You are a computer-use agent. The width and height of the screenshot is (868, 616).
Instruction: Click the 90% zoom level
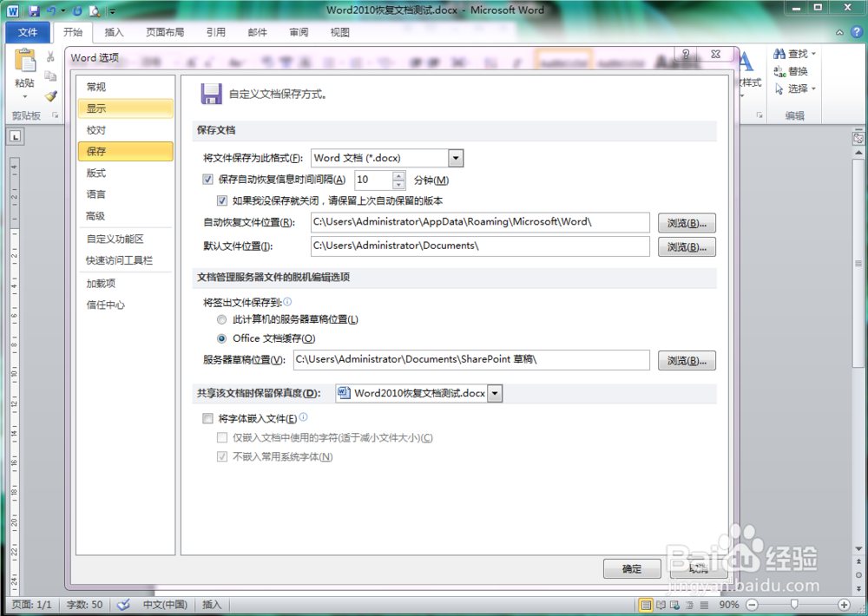(729, 605)
